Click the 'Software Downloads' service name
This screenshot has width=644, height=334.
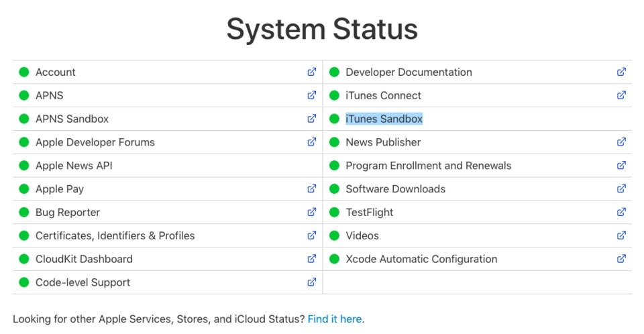click(x=396, y=188)
